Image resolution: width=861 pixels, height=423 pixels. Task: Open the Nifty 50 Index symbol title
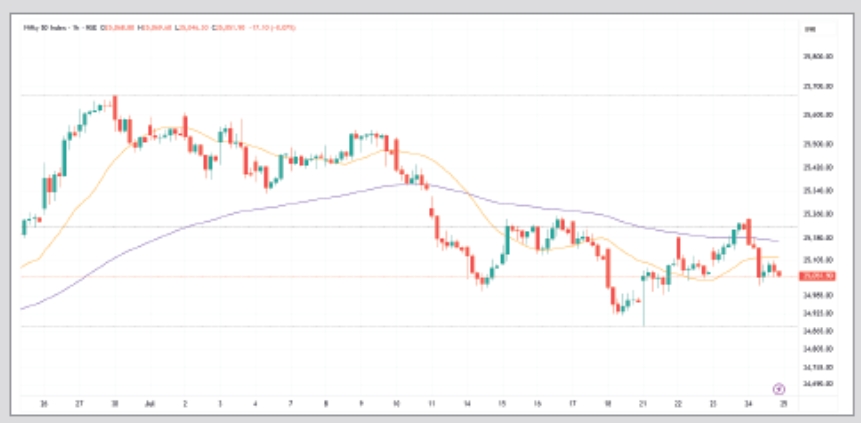[45, 27]
